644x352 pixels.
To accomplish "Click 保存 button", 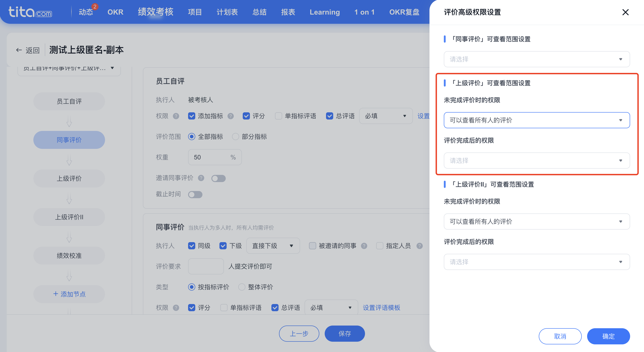I will pos(344,333).
